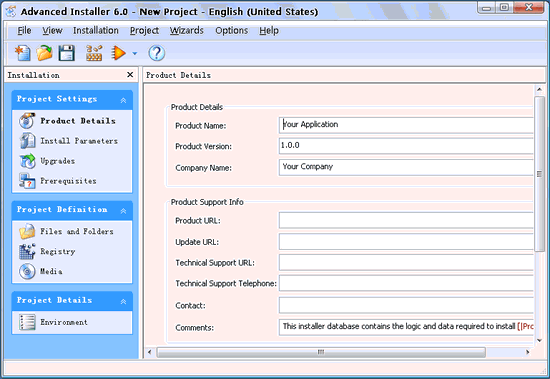Viewport: 550px width, 379px height.
Task: Click into the Technical Support Telephone field
Action: 406,283
